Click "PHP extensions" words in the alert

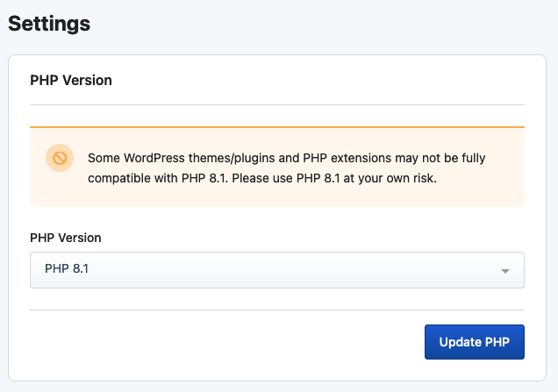(347, 158)
